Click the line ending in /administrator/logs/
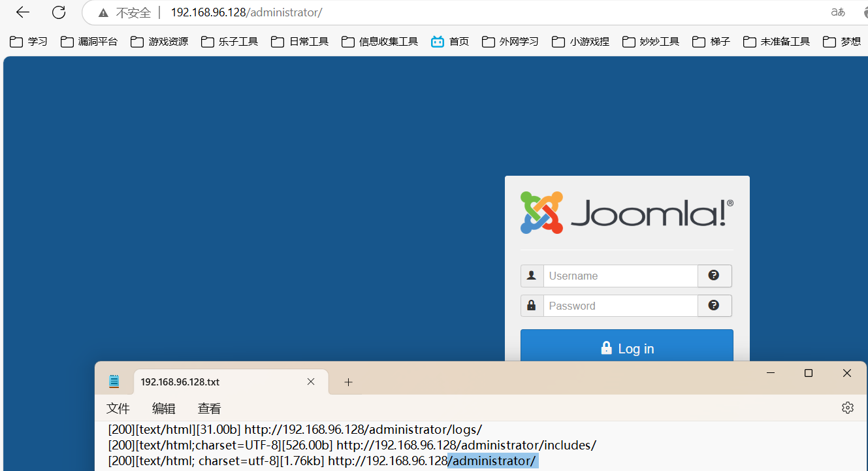The height and width of the screenshot is (471, 868). coord(295,430)
